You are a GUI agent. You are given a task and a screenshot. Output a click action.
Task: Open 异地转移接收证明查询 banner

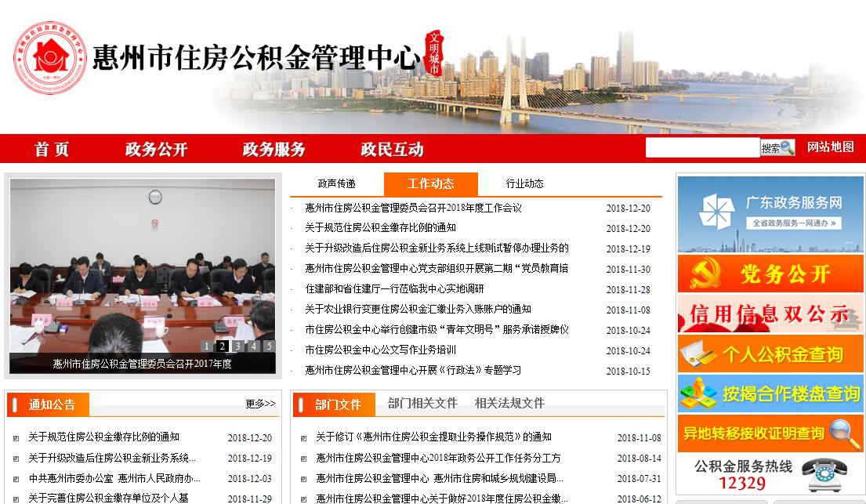pyautogui.click(x=770, y=433)
